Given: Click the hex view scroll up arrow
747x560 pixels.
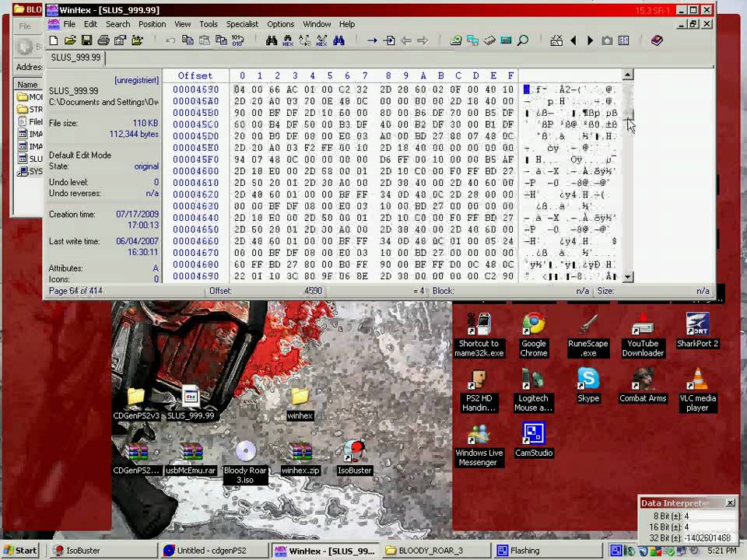Looking at the screenshot, I should [628, 75].
